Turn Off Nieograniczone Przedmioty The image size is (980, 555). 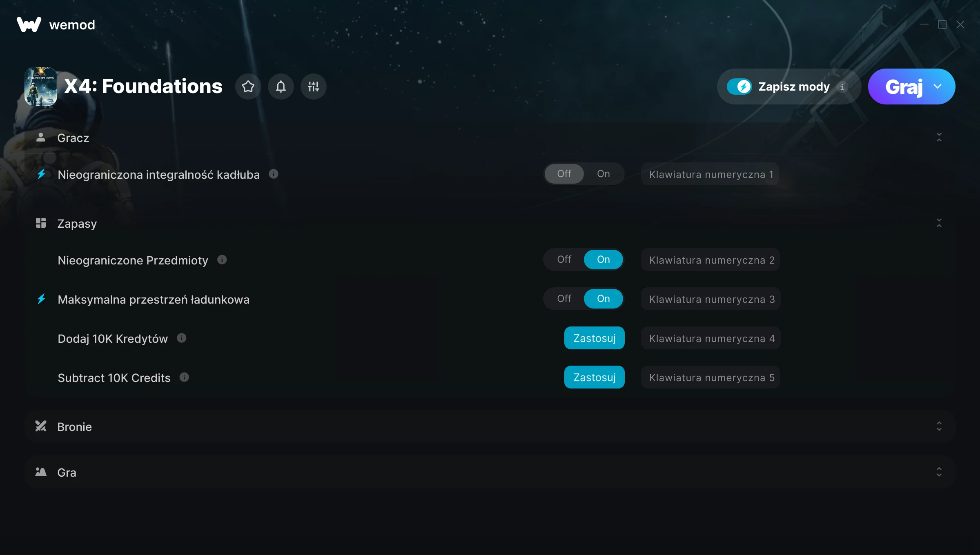pos(564,260)
